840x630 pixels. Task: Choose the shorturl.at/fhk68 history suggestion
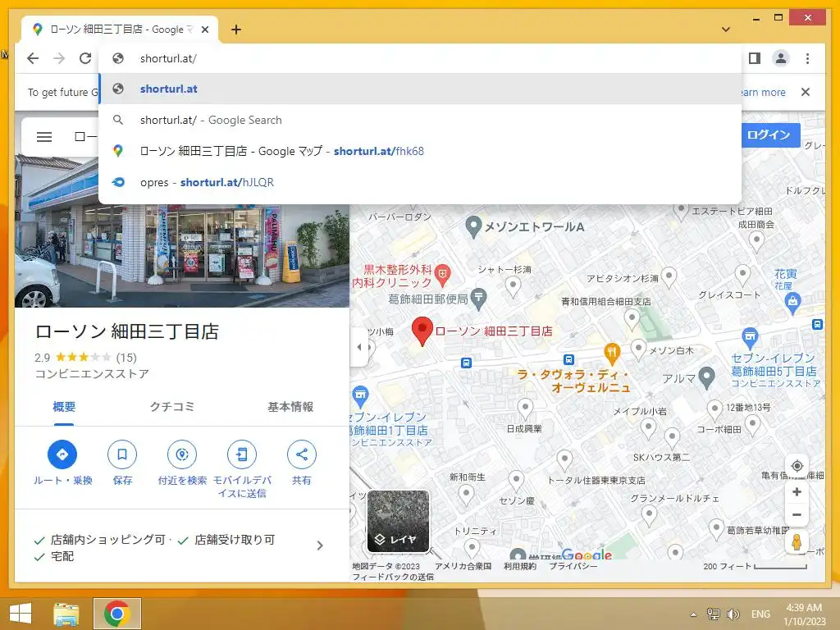point(420,151)
